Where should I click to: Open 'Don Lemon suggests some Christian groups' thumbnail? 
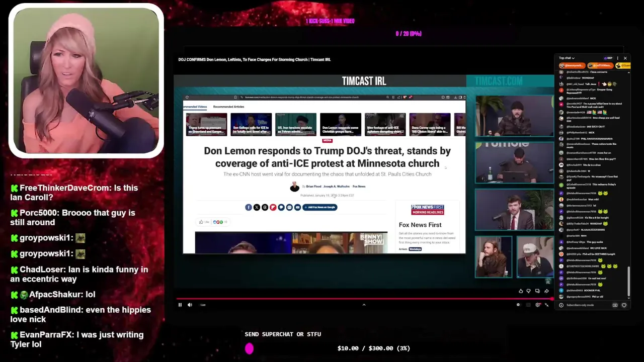pyautogui.click(x=341, y=125)
